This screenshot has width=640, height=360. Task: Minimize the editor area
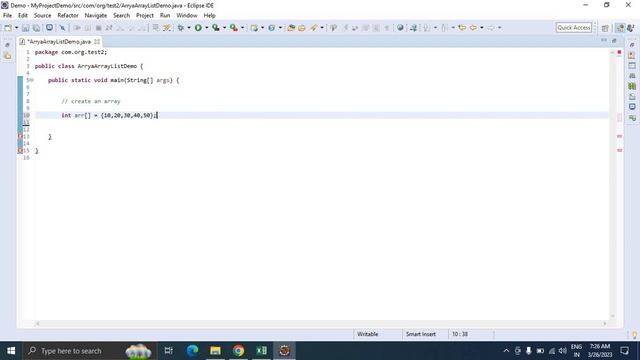click(604, 40)
